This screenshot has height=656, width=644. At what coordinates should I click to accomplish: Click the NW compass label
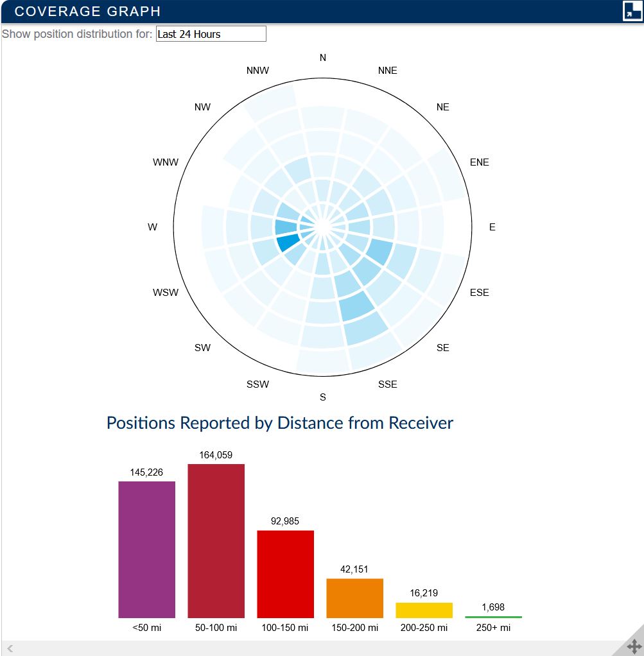point(202,107)
